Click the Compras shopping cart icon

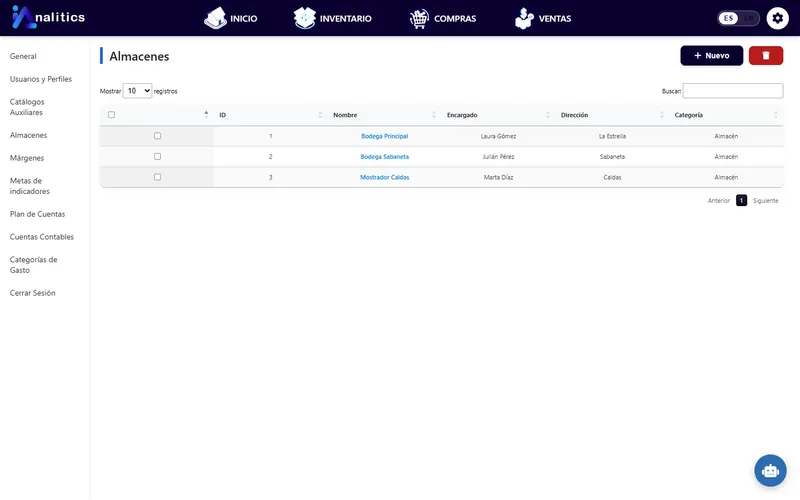tap(419, 19)
